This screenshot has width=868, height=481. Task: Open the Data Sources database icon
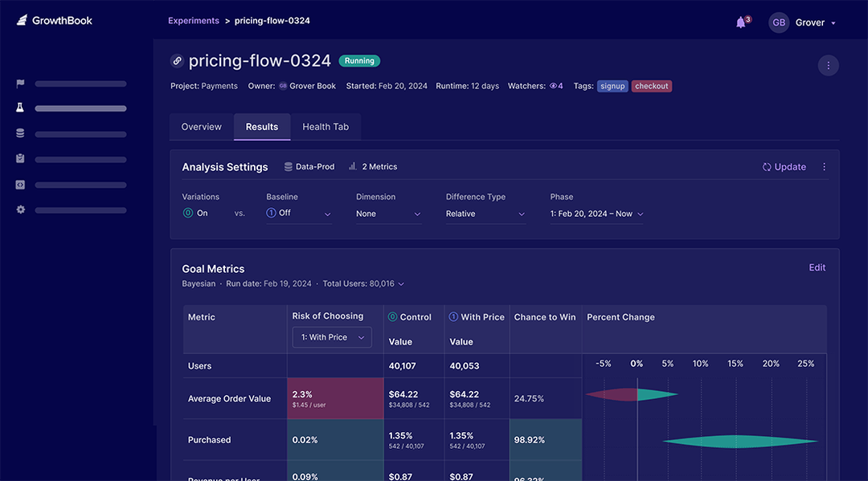click(x=19, y=132)
